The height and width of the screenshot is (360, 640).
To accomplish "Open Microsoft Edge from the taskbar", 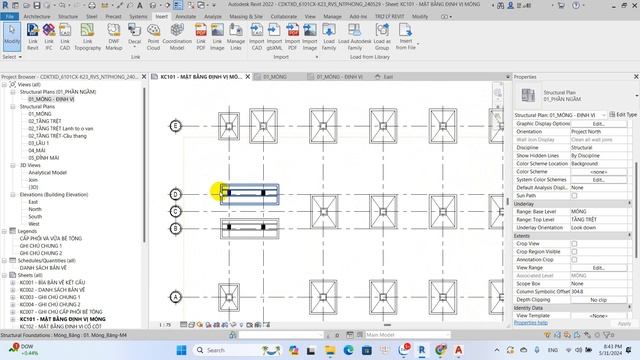I will [x=349, y=350].
